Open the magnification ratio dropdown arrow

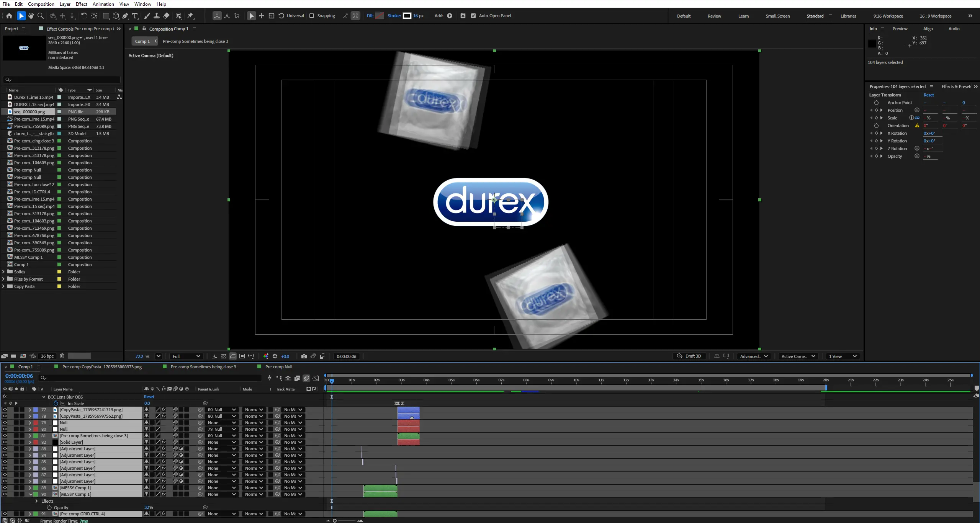(159, 356)
